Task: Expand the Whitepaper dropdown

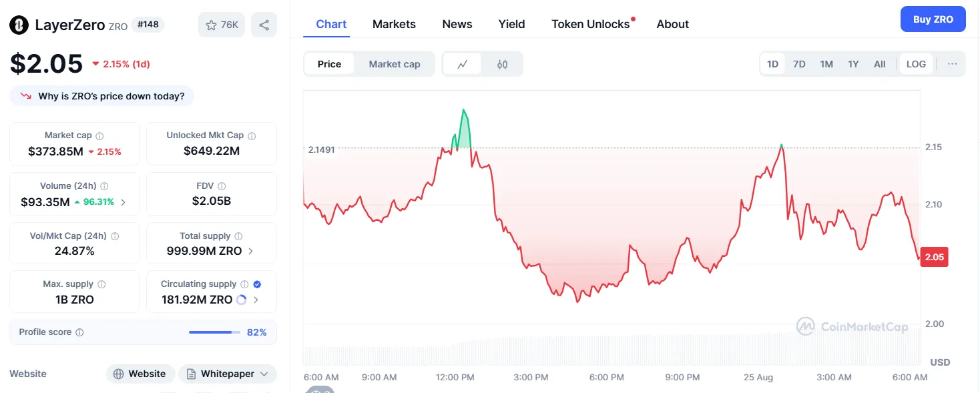Action: tap(227, 374)
